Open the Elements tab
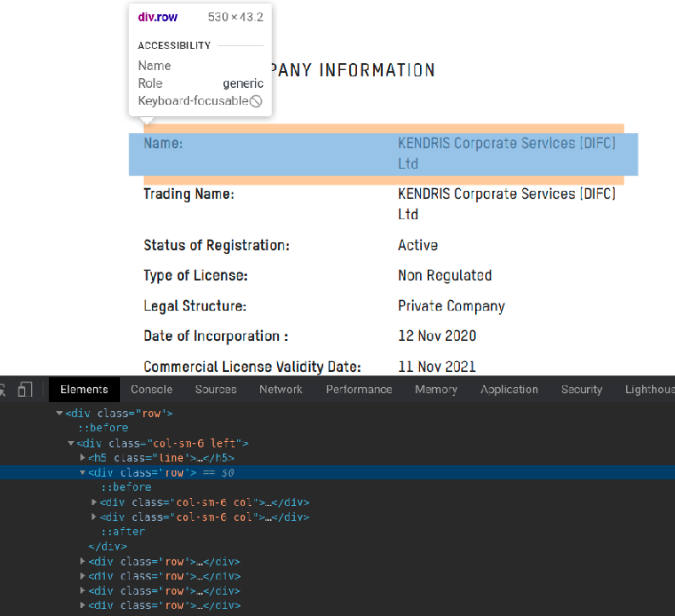This screenshot has height=616, width=675. coord(84,390)
